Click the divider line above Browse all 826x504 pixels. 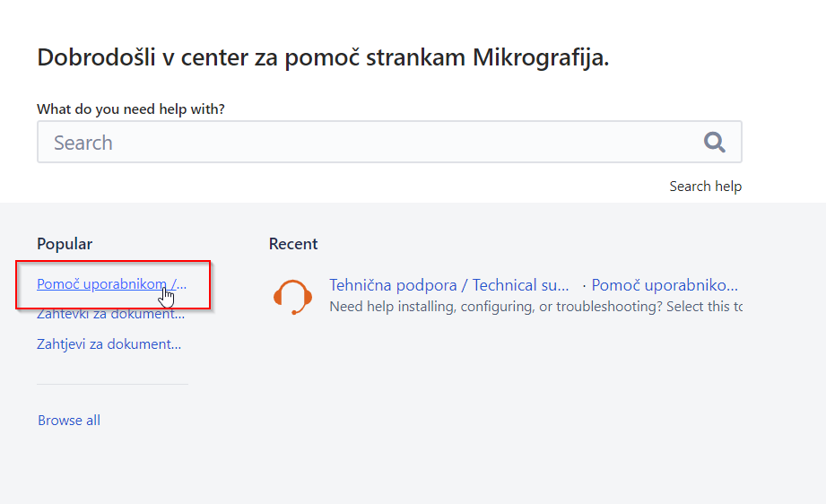point(112,384)
